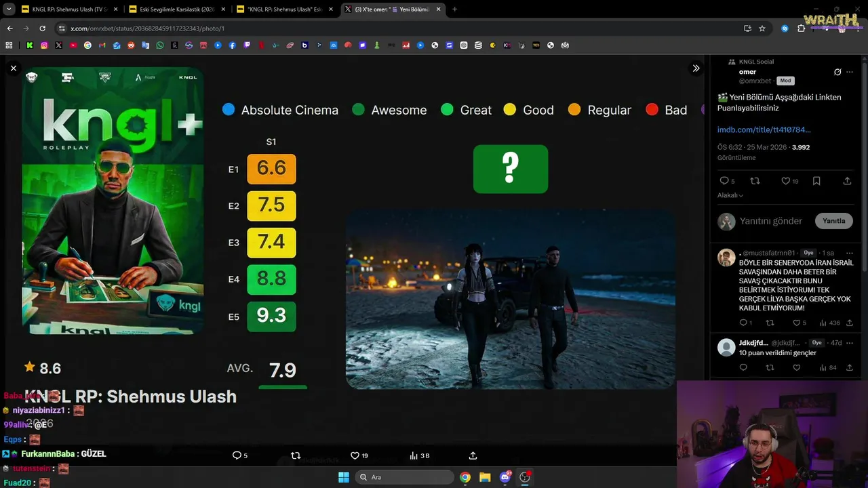Image resolution: width=868 pixels, height=488 pixels.
Task: Reply to omer's post via comment icon
Action: (x=724, y=181)
